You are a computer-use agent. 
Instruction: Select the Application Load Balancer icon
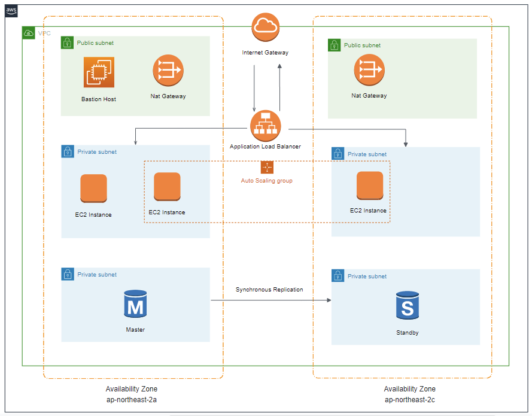coord(265,125)
